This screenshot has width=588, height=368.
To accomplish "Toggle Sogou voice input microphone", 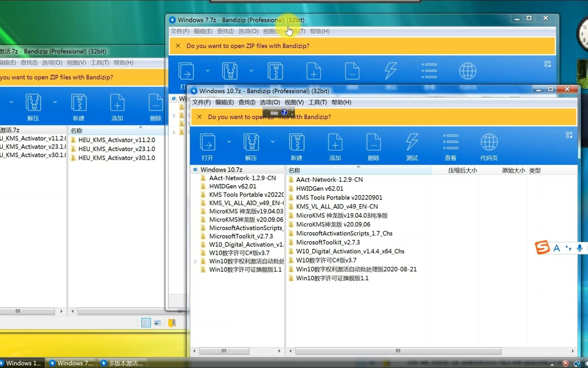I will point(579,248).
